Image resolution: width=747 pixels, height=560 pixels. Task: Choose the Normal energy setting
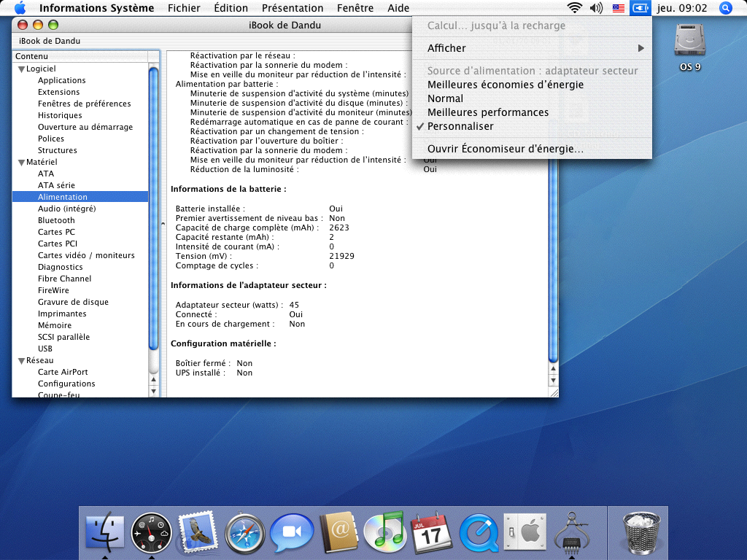click(532, 98)
